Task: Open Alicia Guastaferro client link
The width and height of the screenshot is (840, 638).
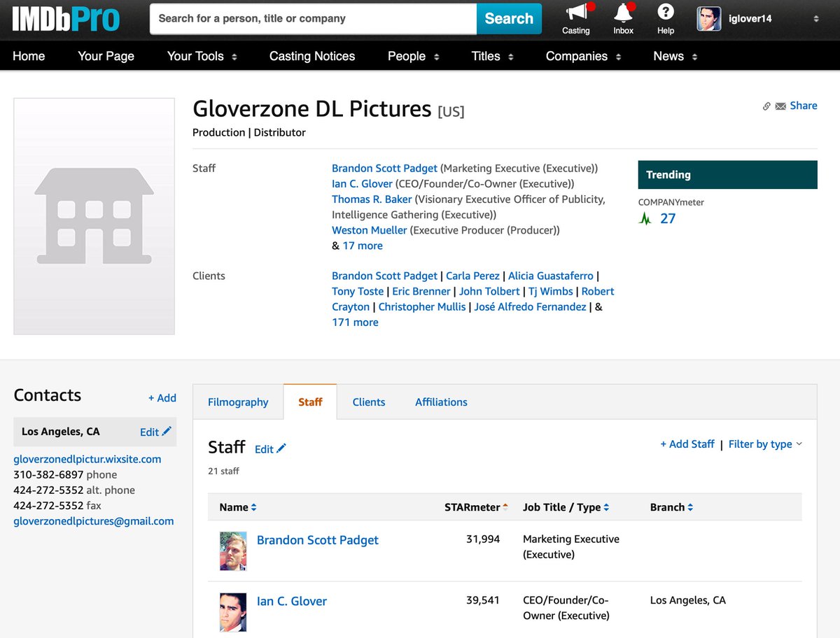Action: 551,276
